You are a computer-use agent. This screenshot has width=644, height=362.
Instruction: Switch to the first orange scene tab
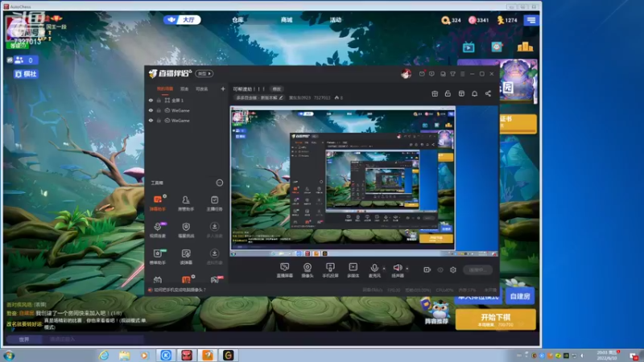(165, 88)
